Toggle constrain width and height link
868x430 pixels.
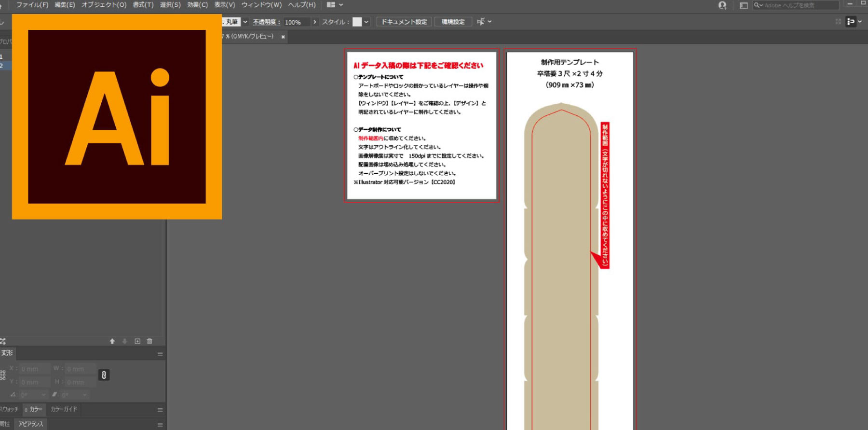(x=104, y=375)
